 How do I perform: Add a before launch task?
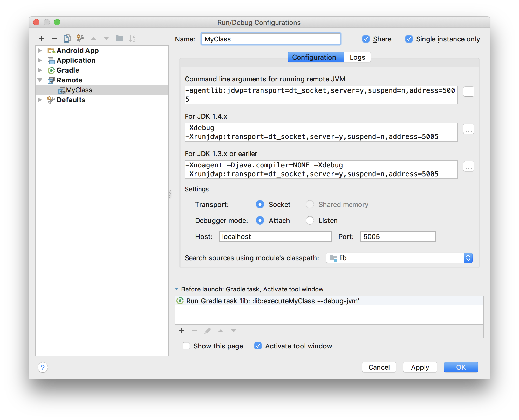coord(182,331)
